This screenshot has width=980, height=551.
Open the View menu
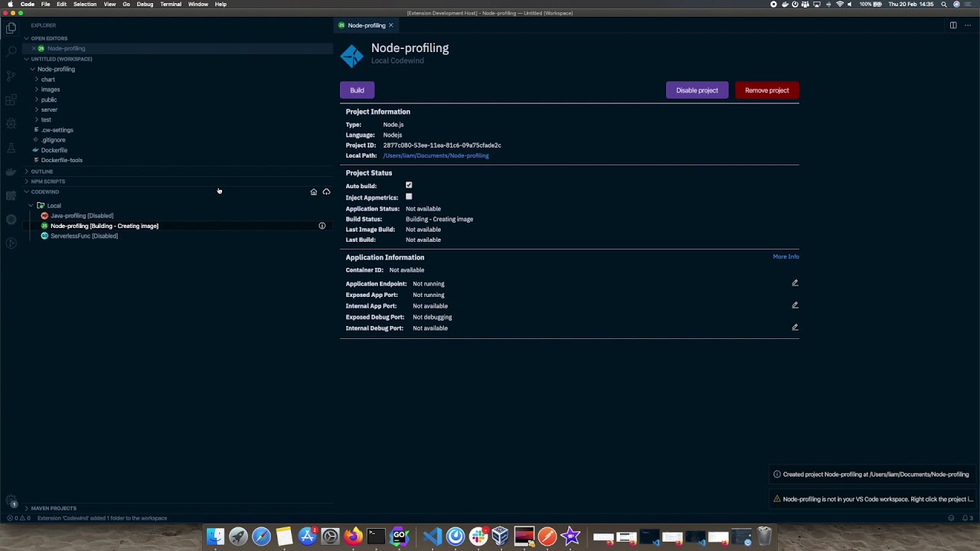[109, 4]
